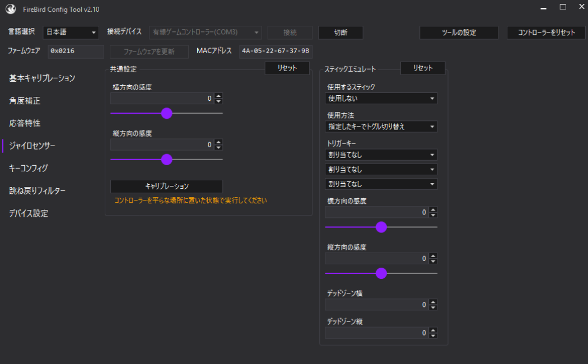588x364 pixels.
Task: Open the キーコンフィグ tab
Action: click(29, 168)
